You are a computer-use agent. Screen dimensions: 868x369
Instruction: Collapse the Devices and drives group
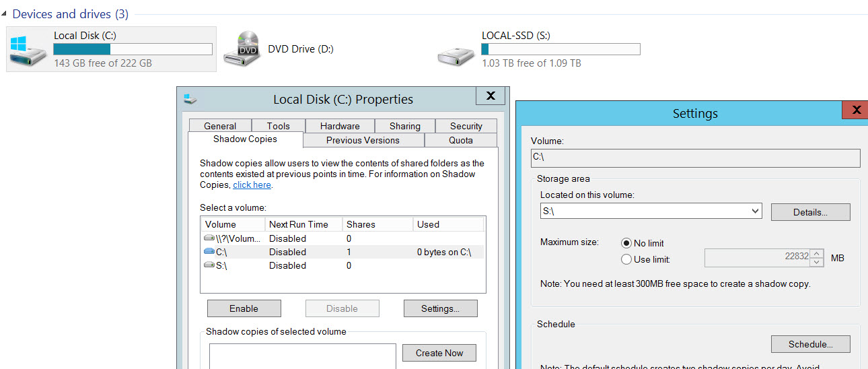[x=5, y=14]
